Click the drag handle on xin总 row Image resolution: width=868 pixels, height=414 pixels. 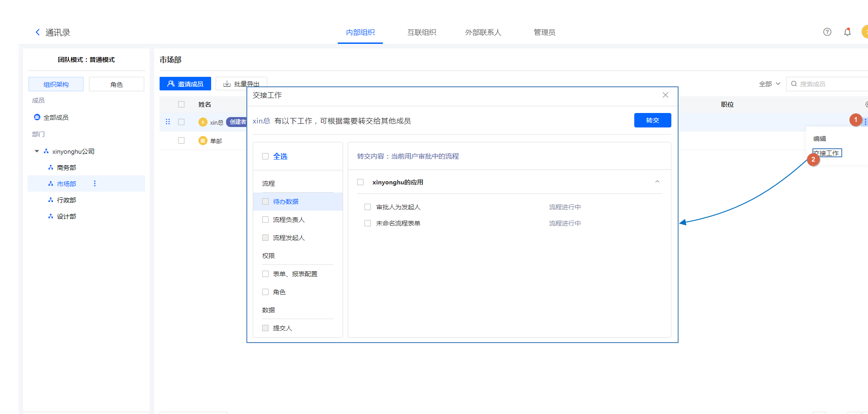click(x=168, y=122)
